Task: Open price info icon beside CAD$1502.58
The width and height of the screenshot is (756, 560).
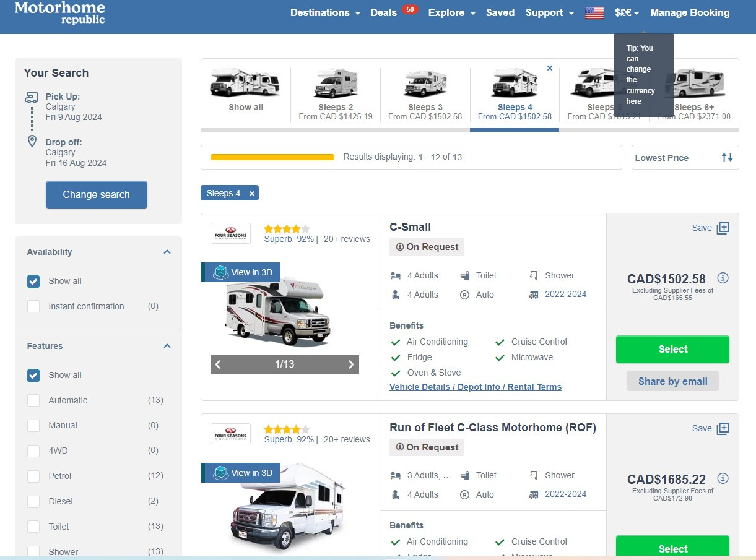Action: [x=723, y=278]
